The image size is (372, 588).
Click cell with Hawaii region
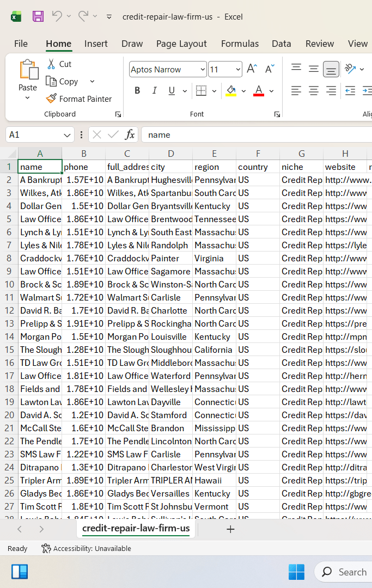tap(215, 480)
